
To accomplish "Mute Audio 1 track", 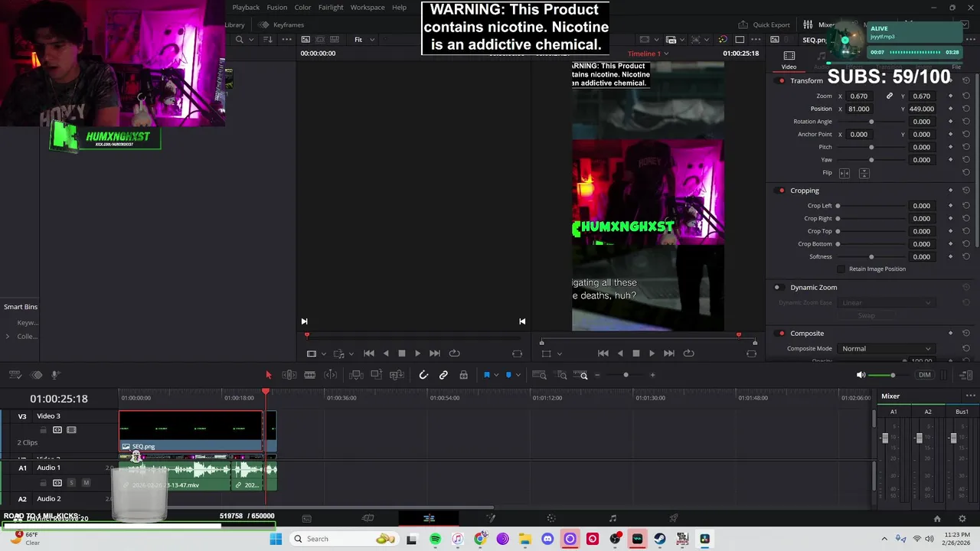I will click(x=86, y=483).
